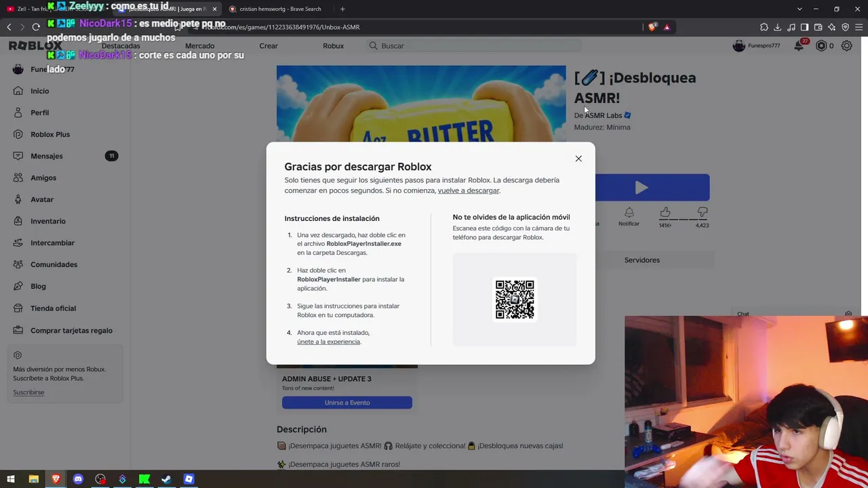Open Kick app from the taskbar
868x488 pixels.
(x=144, y=479)
